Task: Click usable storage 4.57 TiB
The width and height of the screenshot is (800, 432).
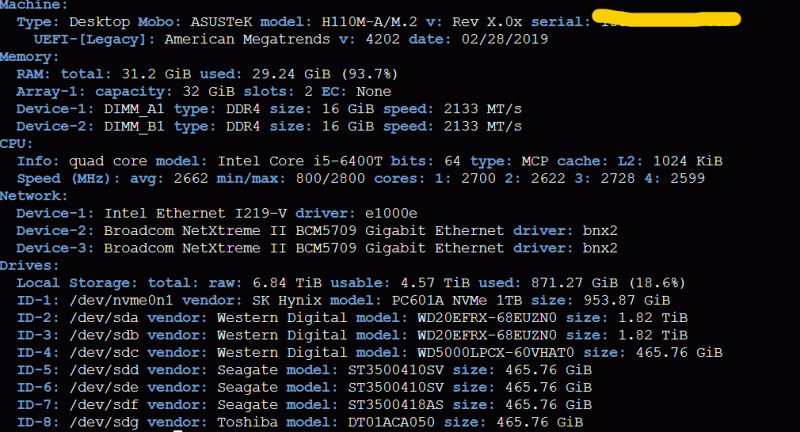Action: point(435,283)
